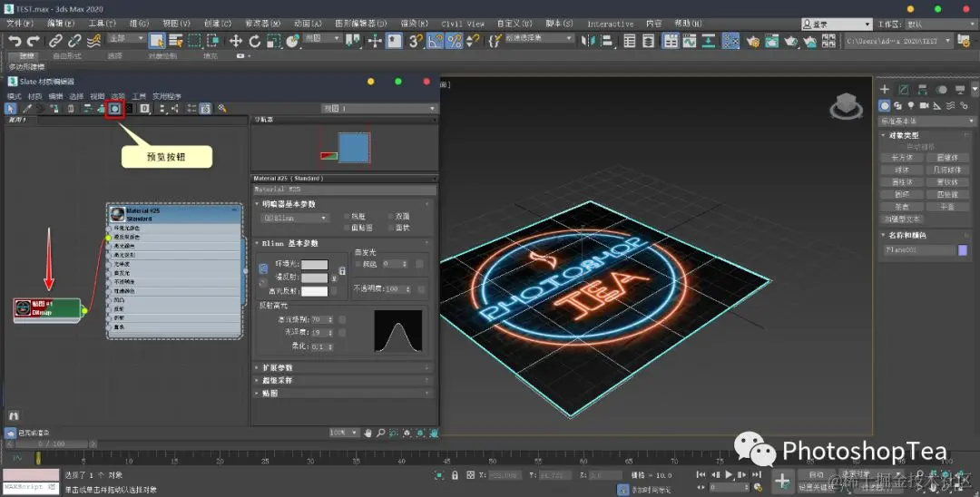Choose the Select and Move tool
This screenshot has height=497, width=980.
[x=236, y=41]
